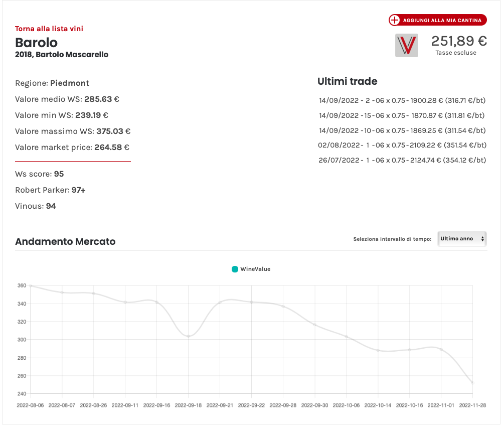The width and height of the screenshot is (504, 425).
Task: Select the 251,89 € price text
Action: (x=459, y=41)
